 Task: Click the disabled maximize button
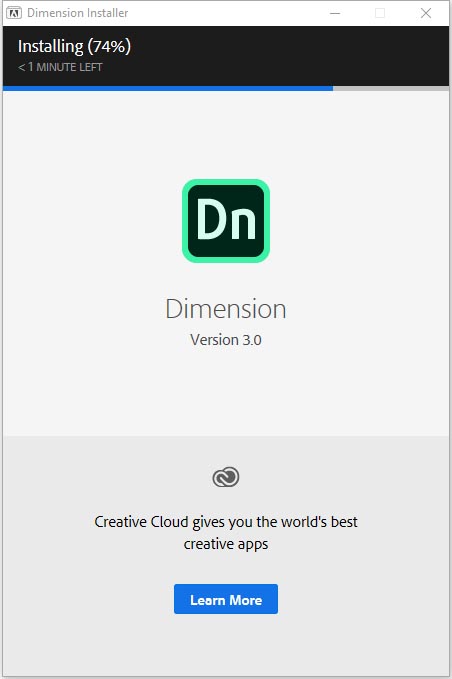pyautogui.click(x=380, y=13)
